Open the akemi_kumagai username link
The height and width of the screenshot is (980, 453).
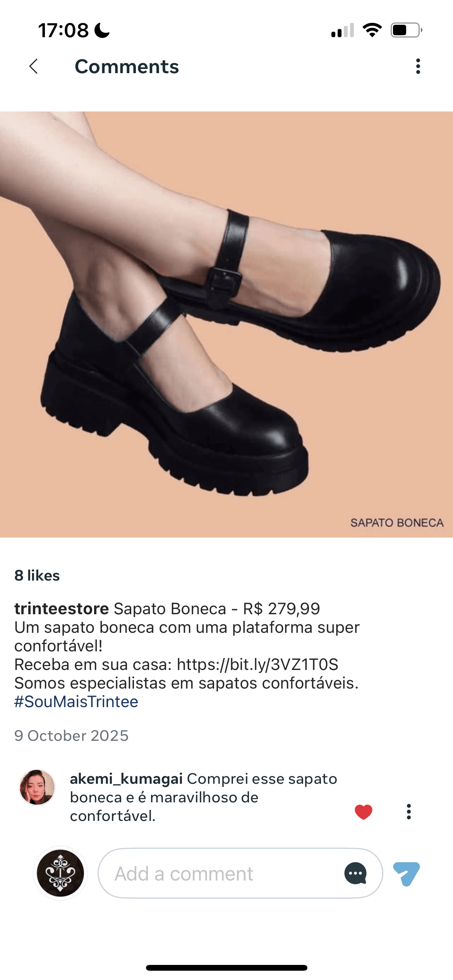pos(126,779)
